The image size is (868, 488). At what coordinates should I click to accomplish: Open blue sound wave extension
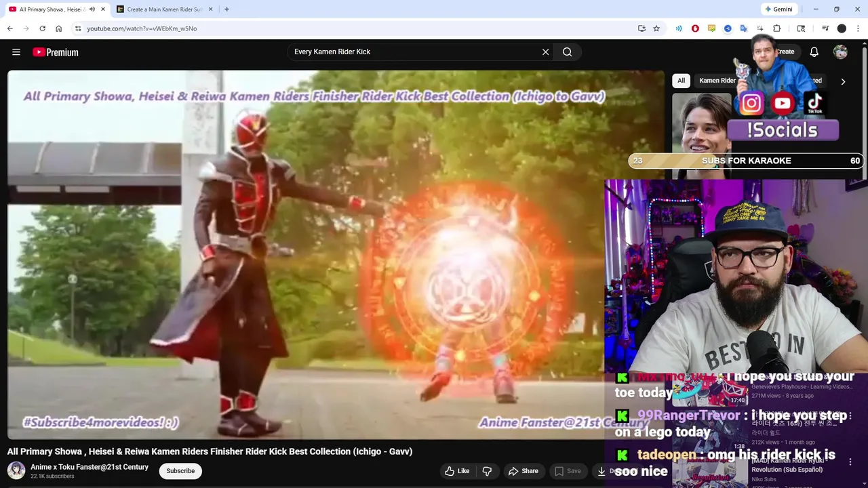(x=679, y=28)
